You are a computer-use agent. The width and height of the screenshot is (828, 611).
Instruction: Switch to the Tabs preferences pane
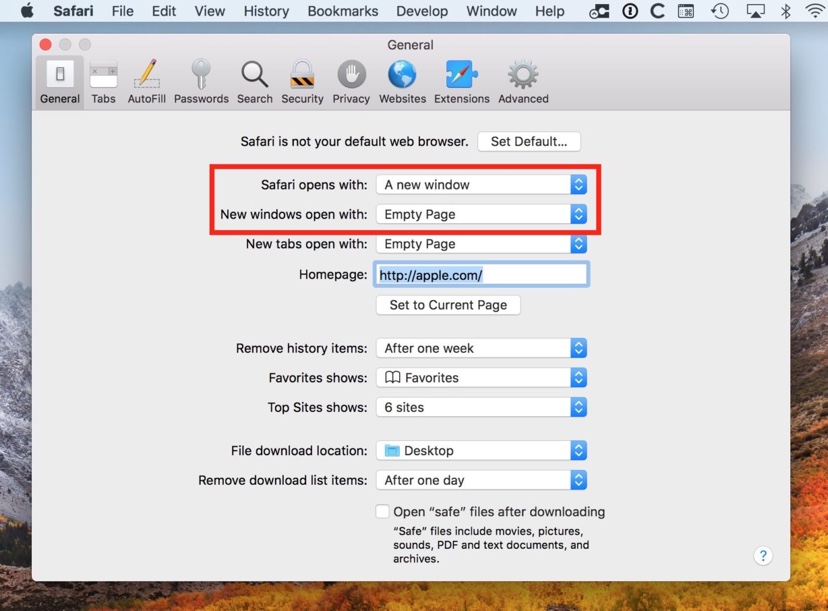tap(104, 82)
